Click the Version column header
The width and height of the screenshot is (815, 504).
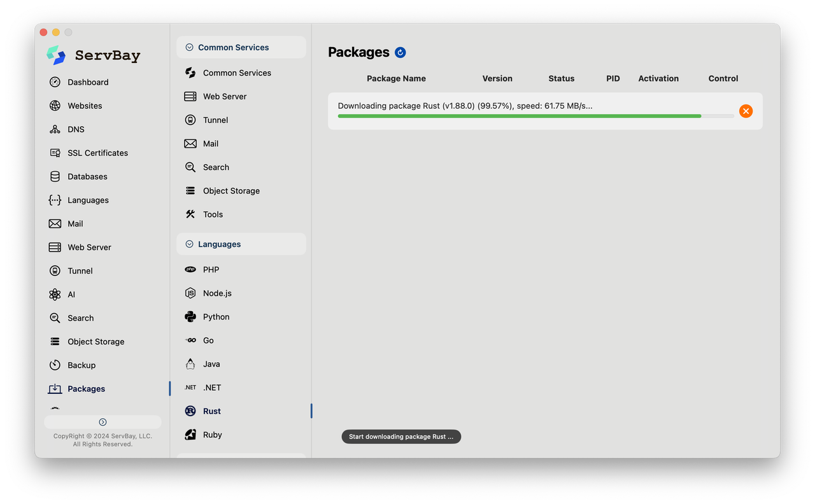pos(497,78)
